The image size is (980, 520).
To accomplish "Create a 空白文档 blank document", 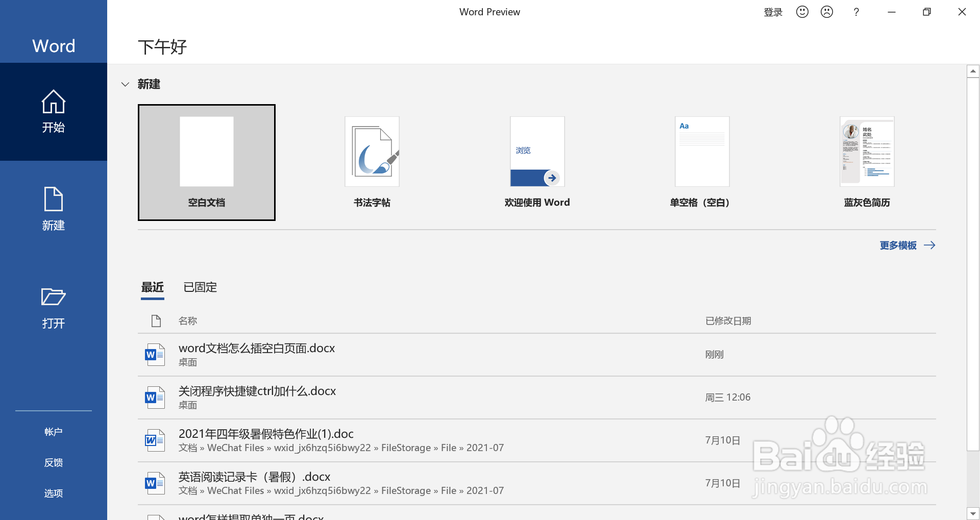I will click(x=207, y=163).
